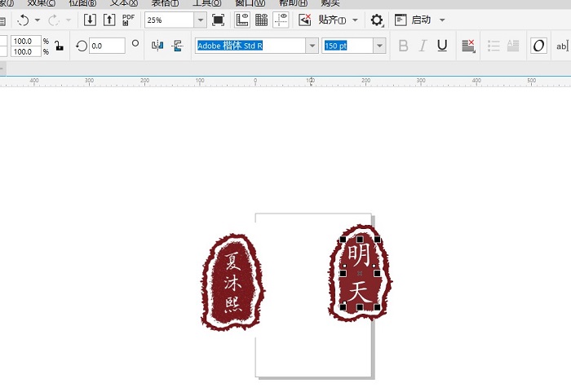This screenshot has width=571, height=392.
Task: Click the mirror vertically icon
Action: 177,46
